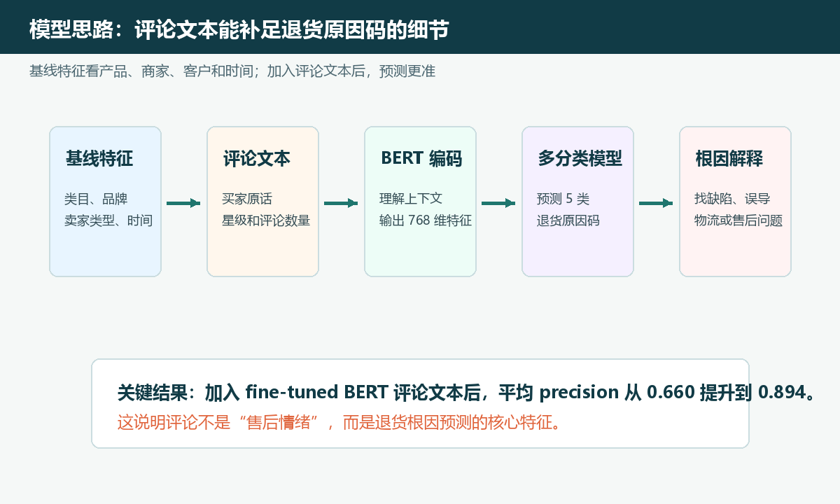
Task: Click the arrow between BERT 编码 and 多分类模型
Action: [x=498, y=203]
